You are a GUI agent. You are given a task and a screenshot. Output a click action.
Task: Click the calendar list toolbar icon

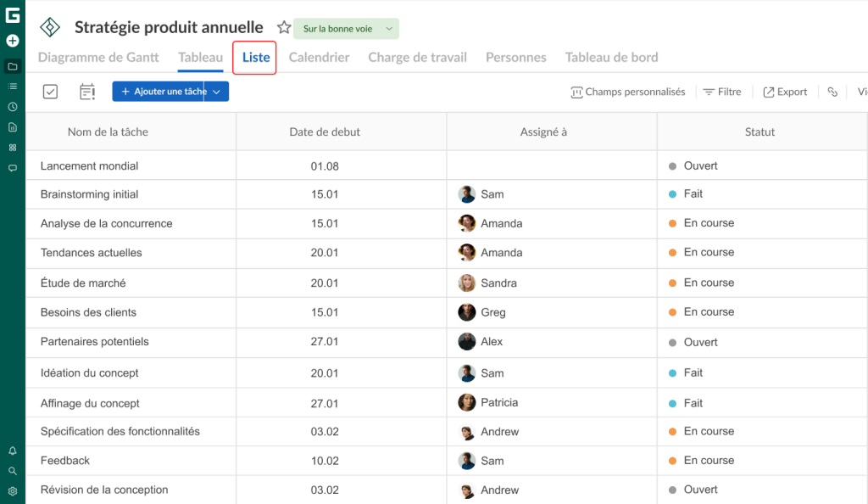pyautogui.click(x=87, y=92)
